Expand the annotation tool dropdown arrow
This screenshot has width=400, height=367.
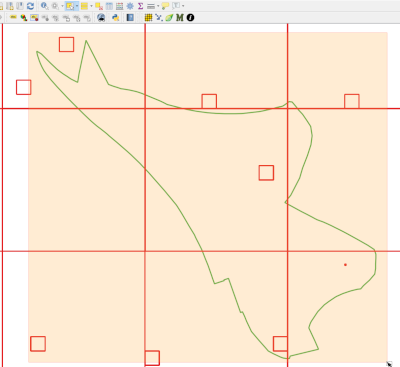pyautogui.click(x=183, y=6)
